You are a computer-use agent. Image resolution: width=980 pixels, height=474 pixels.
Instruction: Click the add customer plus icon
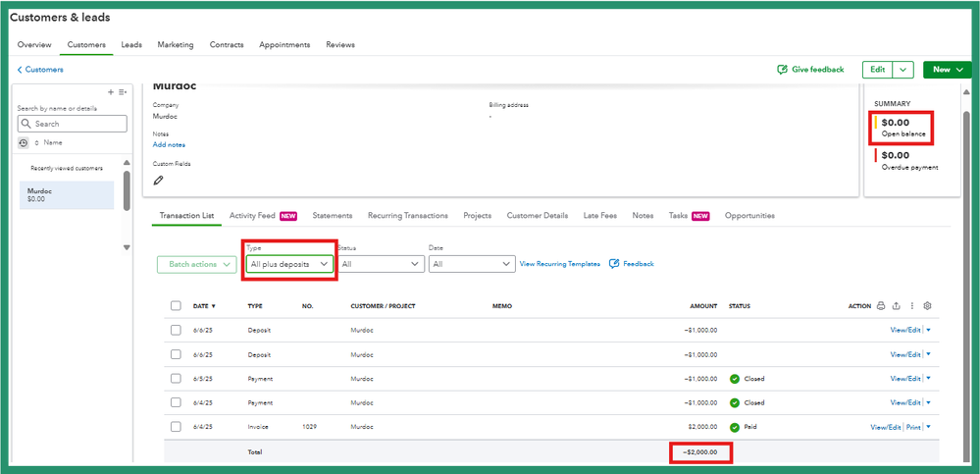[x=111, y=92]
